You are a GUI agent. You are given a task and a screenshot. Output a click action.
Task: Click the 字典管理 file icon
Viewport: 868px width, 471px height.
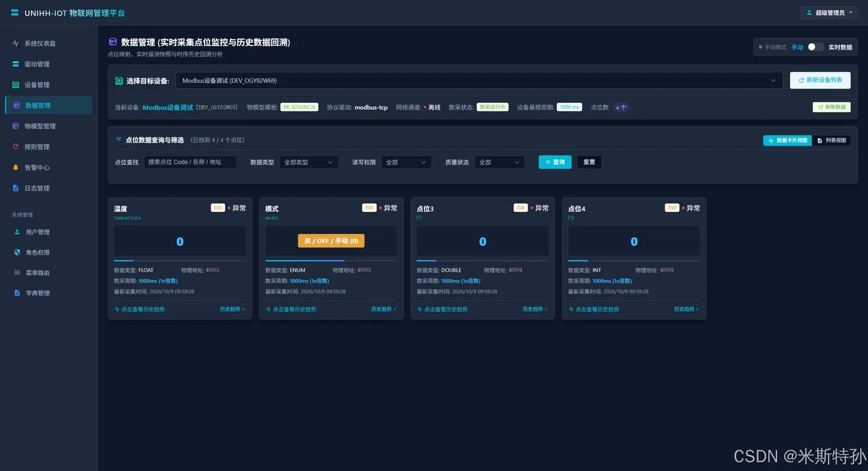[x=17, y=293]
